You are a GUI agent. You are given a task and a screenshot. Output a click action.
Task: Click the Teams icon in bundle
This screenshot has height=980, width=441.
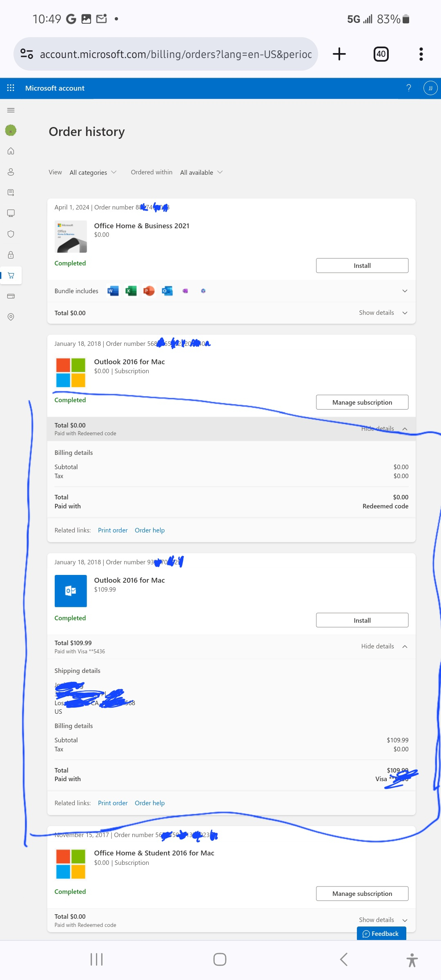pyautogui.click(x=203, y=291)
